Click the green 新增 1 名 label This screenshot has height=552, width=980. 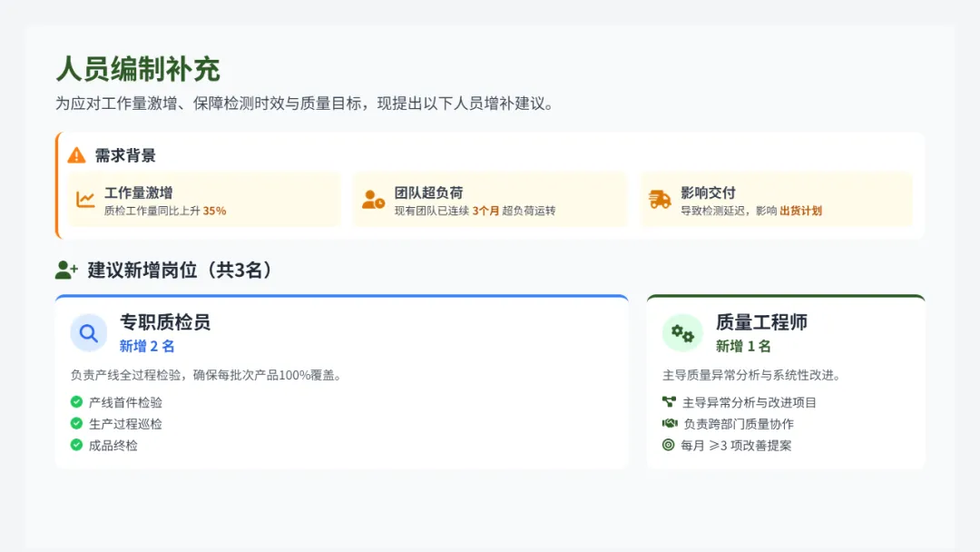click(x=743, y=346)
